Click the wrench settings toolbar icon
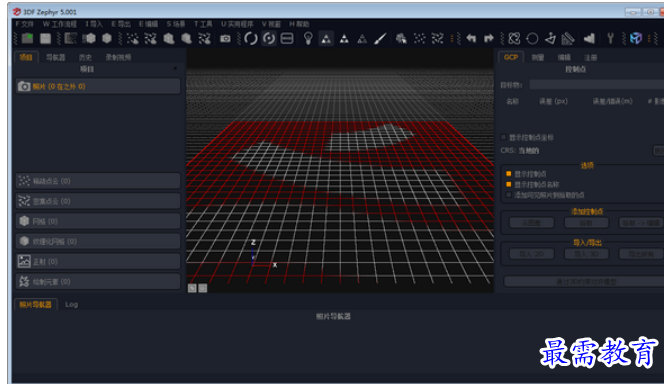 pos(610,39)
